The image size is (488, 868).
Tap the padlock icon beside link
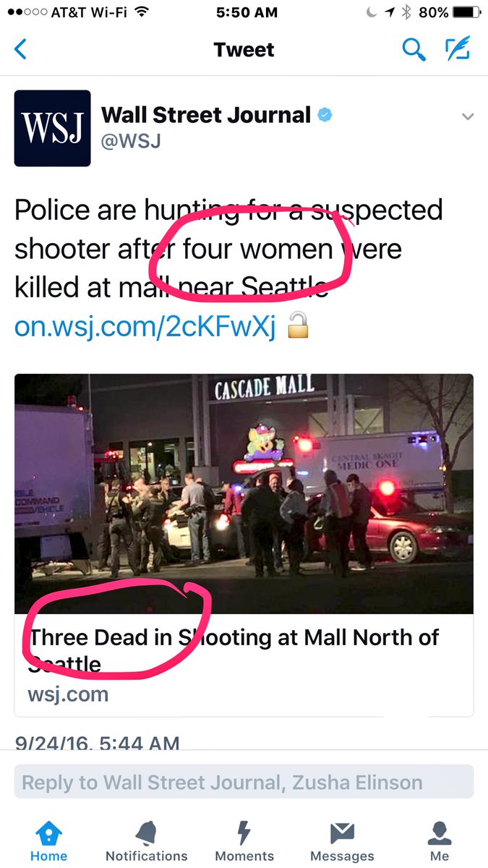[x=297, y=327]
